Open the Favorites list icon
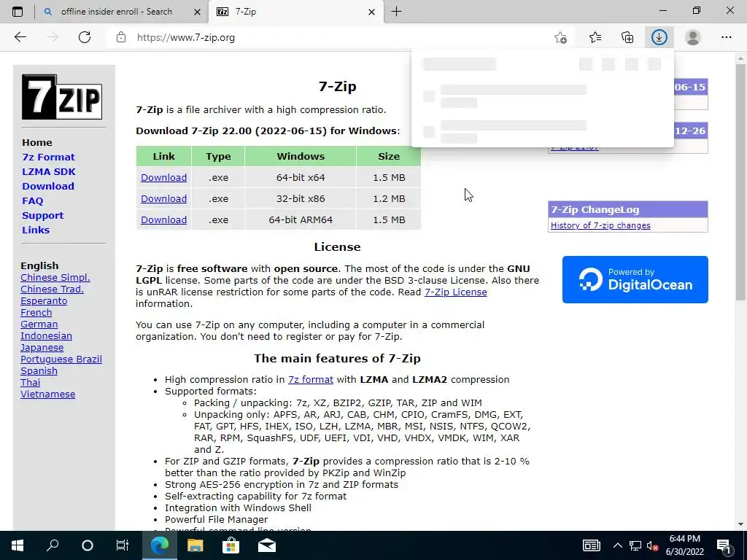The width and height of the screenshot is (747, 560). pyautogui.click(x=595, y=37)
